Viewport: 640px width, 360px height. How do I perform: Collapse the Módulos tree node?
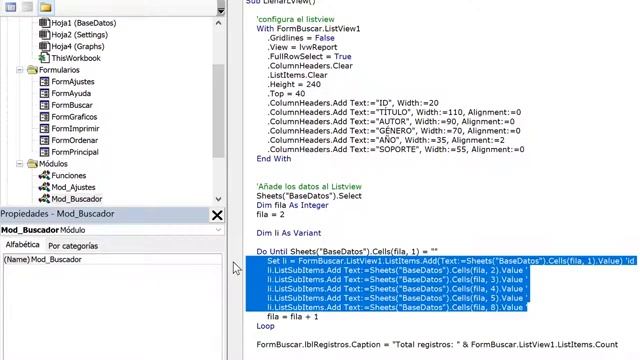pyautogui.click(x=20, y=164)
